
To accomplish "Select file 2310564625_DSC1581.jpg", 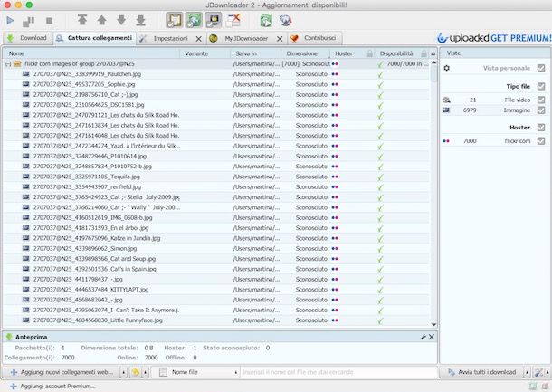I will tap(89, 105).
